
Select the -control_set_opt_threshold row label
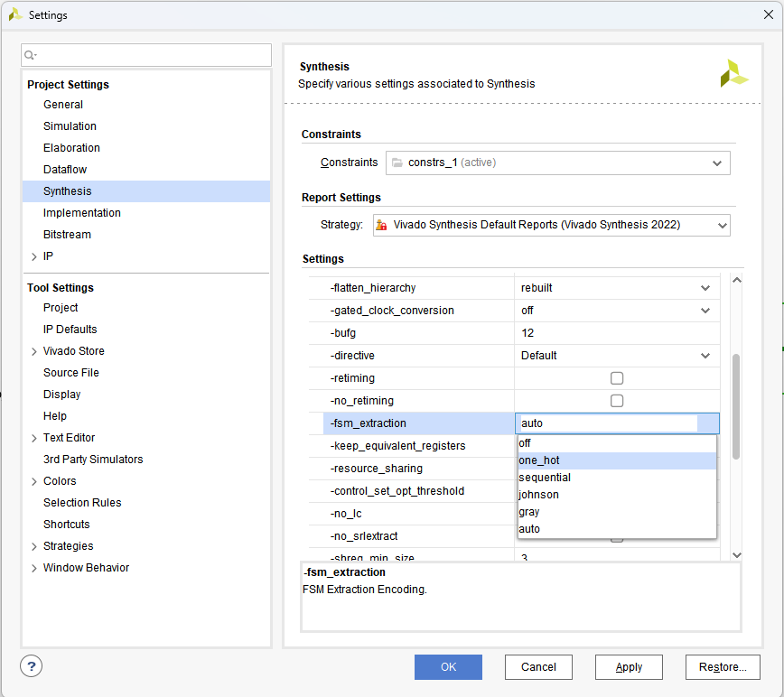coord(397,491)
